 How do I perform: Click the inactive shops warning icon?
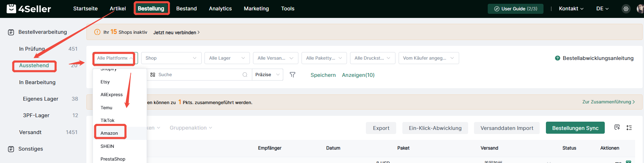pos(97,32)
